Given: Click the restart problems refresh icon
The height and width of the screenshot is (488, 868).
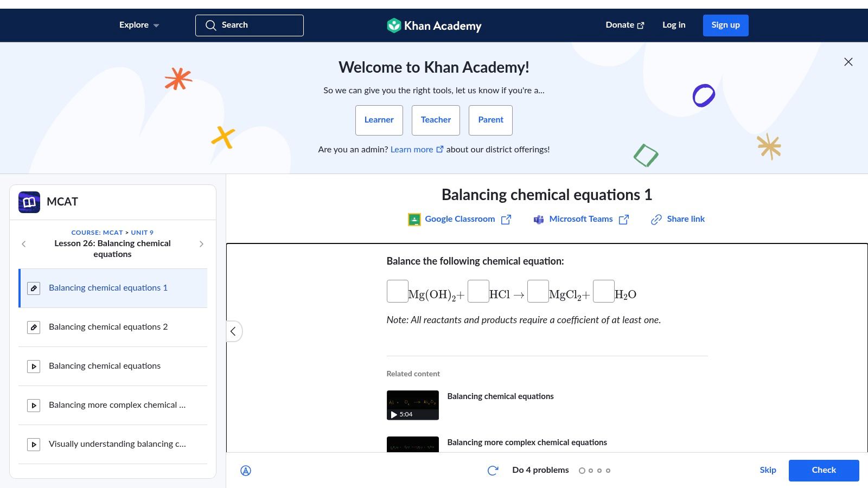Looking at the screenshot, I should 493,471.
